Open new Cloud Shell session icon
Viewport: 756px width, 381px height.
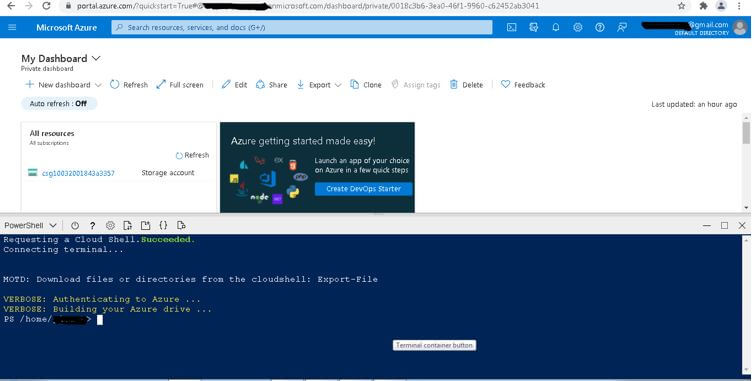(145, 225)
